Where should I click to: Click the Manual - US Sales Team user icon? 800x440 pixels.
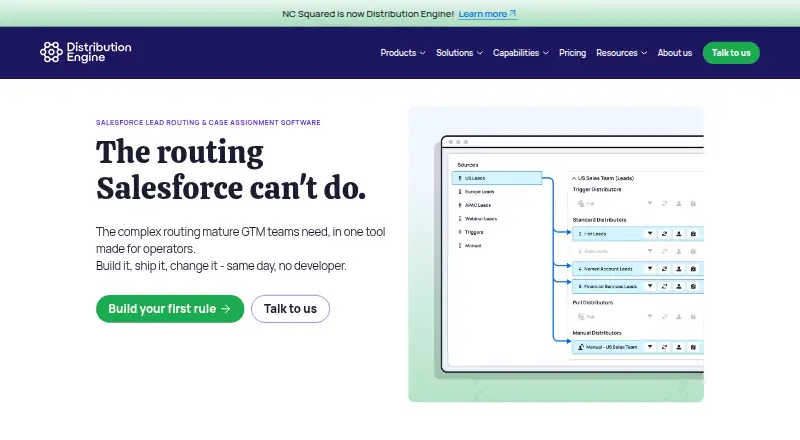(581, 347)
